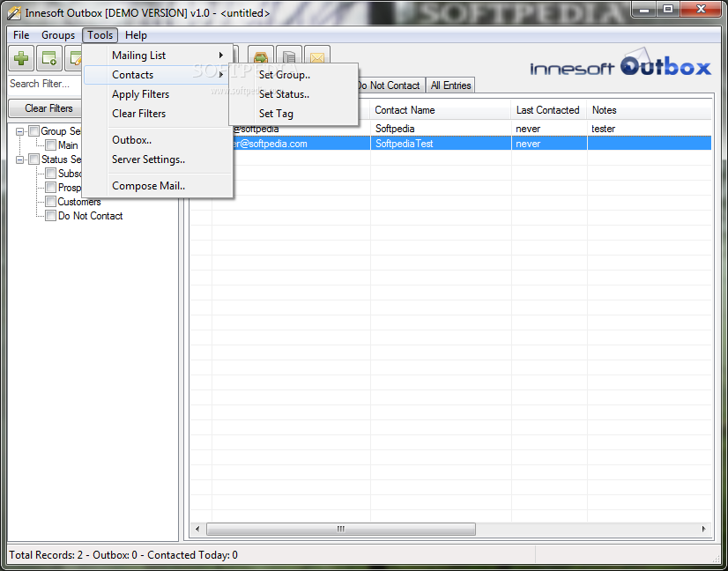Screen dimensions: 728x571
Task: Select Contacts in the Tools menu
Action: point(158,75)
